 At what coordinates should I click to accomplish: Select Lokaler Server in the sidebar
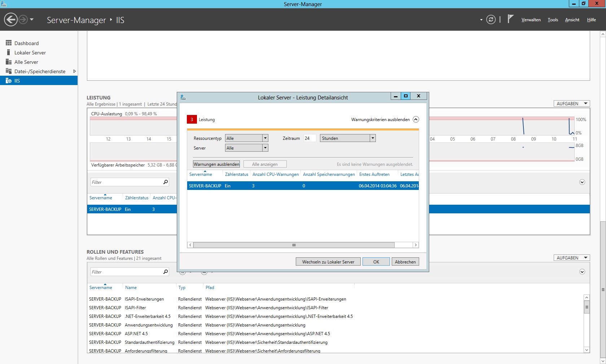[x=39, y=53]
